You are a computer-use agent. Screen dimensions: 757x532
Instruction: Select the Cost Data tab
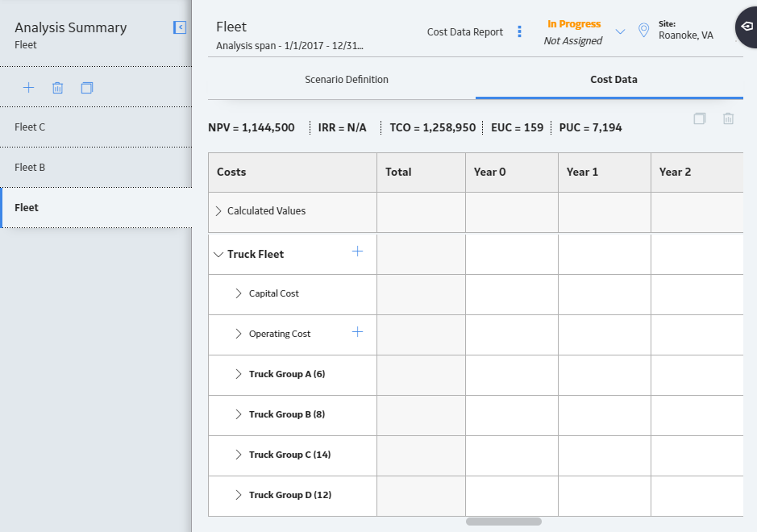[x=614, y=80]
